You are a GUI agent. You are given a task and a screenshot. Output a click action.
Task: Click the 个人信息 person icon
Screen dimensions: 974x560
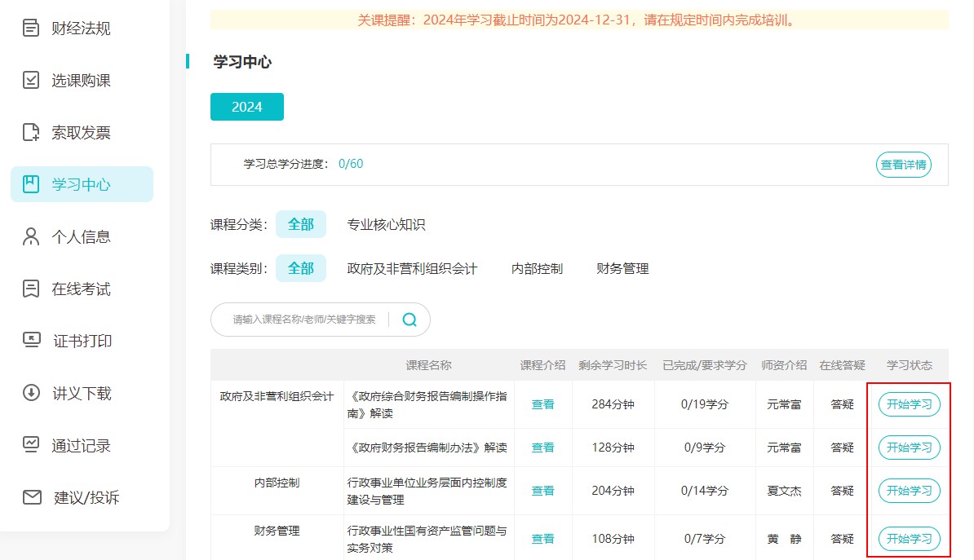click(x=31, y=237)
